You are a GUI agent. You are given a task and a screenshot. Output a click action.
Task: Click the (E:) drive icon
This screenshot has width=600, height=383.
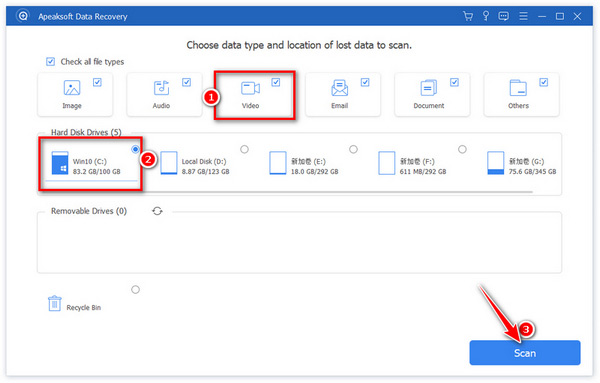click(x=278, y=163)
